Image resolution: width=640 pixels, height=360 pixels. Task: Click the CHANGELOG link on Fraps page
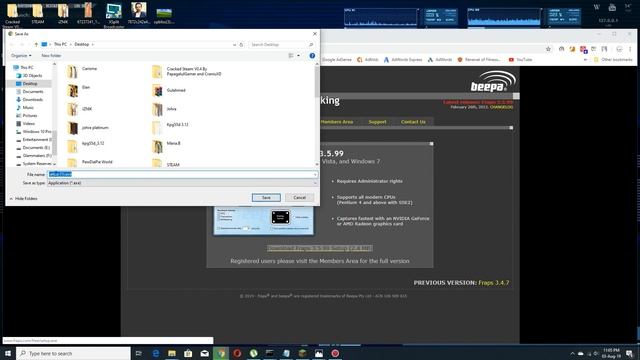point(501,107)
